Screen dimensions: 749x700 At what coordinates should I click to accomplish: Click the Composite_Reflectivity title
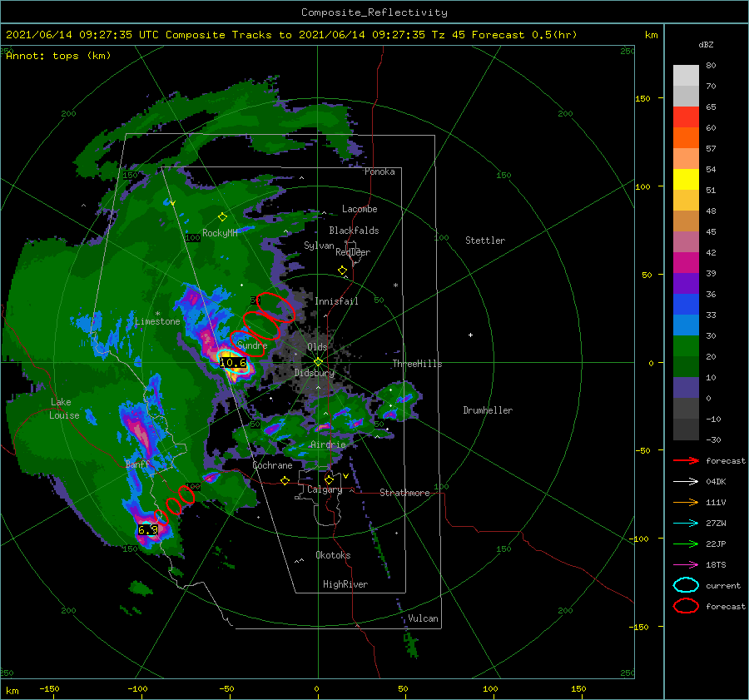(x=374, y=12)
